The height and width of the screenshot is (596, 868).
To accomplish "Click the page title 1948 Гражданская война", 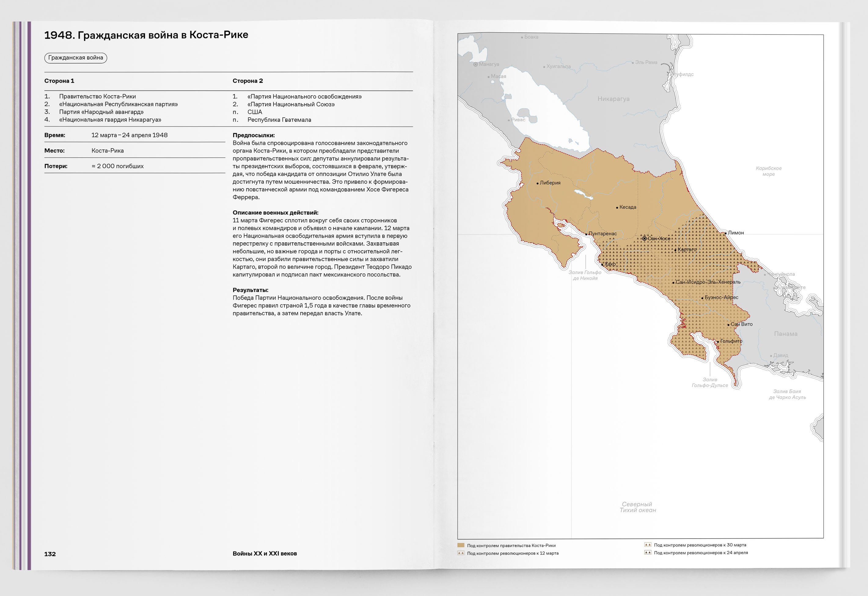I will click(x=146, y=35).
